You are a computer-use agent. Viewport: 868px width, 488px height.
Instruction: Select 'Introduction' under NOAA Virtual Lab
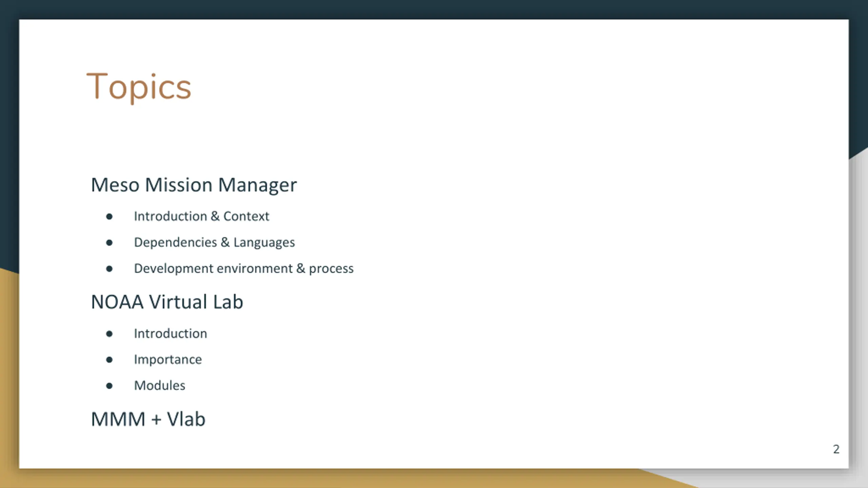[x=171, y=333]
